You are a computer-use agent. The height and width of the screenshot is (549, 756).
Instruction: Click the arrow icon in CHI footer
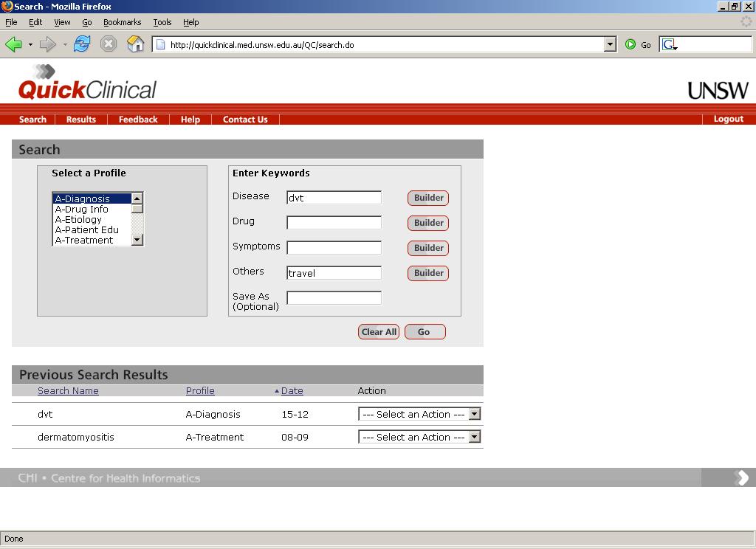pos(741,478)
